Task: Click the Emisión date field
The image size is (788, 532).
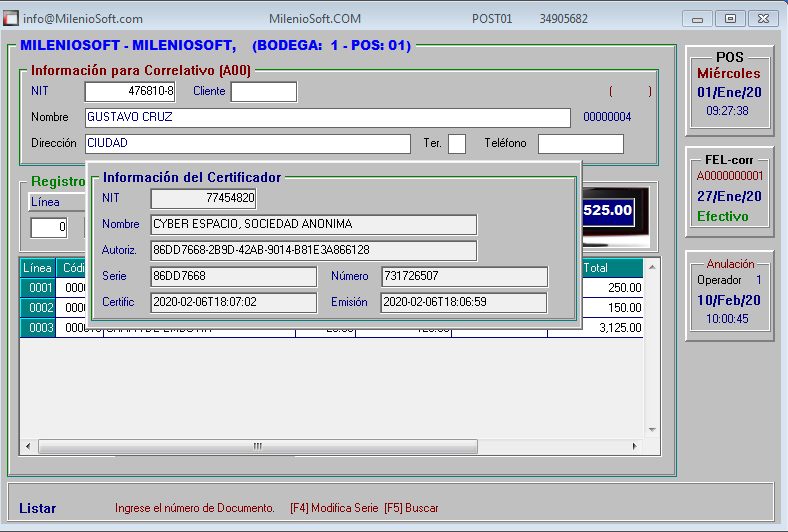Action: click(464, 303)
